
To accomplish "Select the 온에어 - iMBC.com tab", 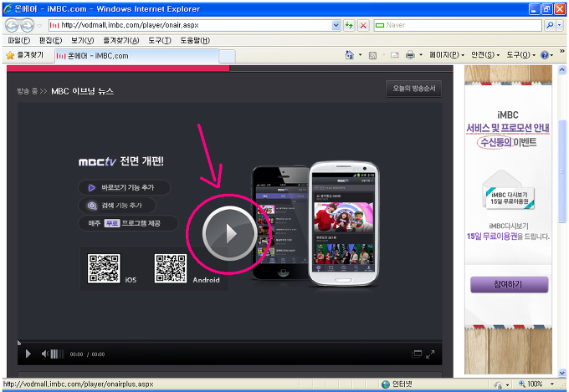I will point(136,56).
